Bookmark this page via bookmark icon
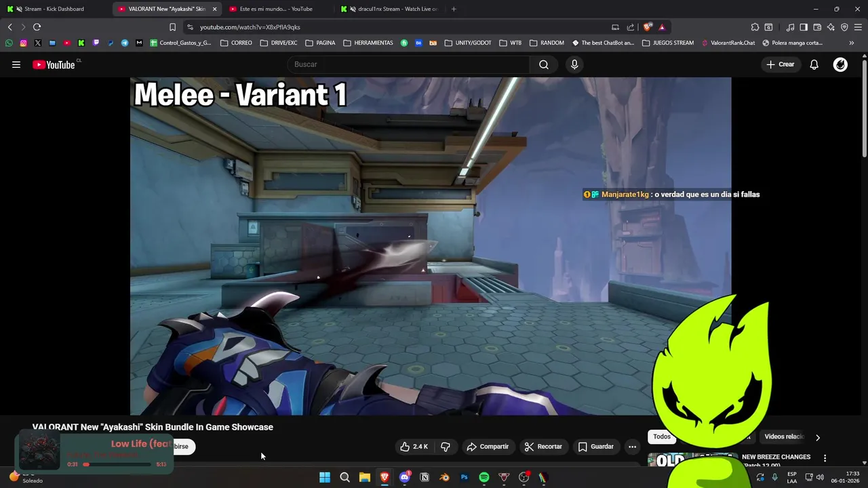Image resolution: width=868 pixels, height=488 pixels. click(172, 27)
